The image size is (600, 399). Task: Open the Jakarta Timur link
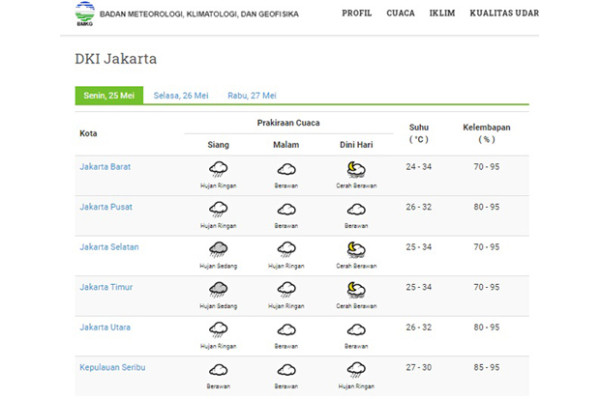point(106,287)
